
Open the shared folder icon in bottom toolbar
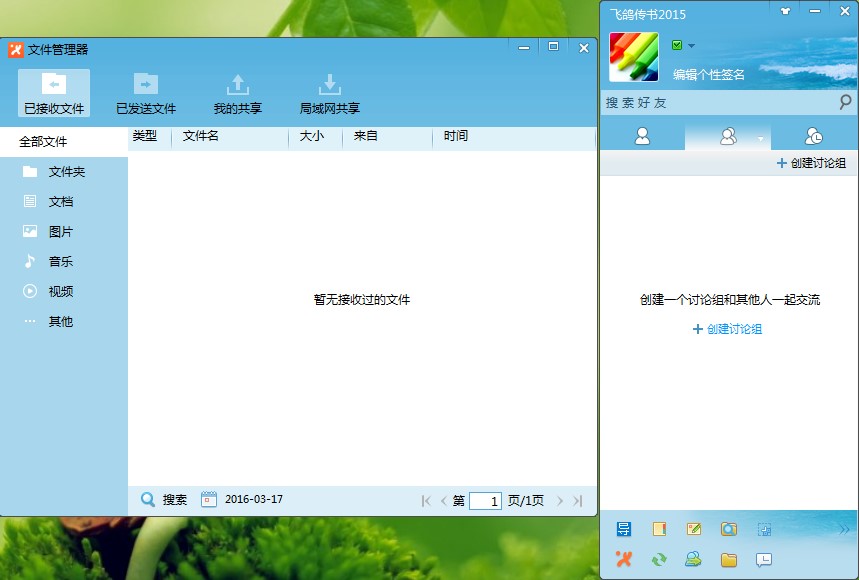click(x=728, y=559)
